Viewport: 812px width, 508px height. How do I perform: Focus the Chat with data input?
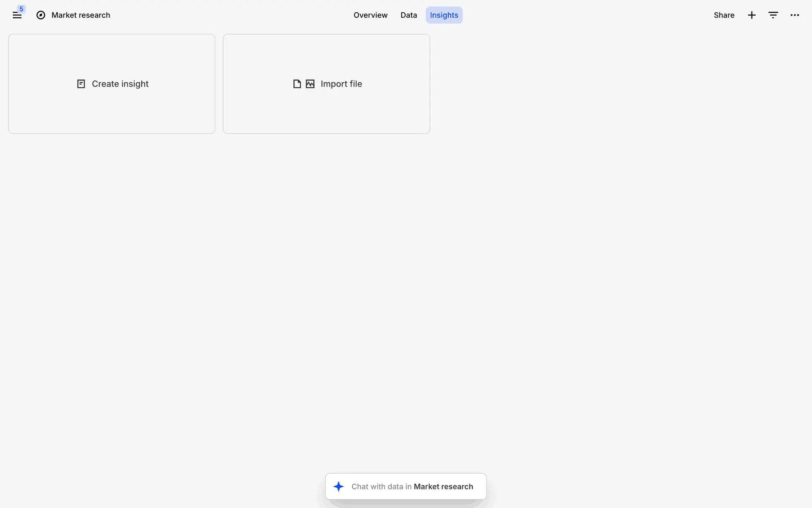pyautogui.click(x=412, y=486)
